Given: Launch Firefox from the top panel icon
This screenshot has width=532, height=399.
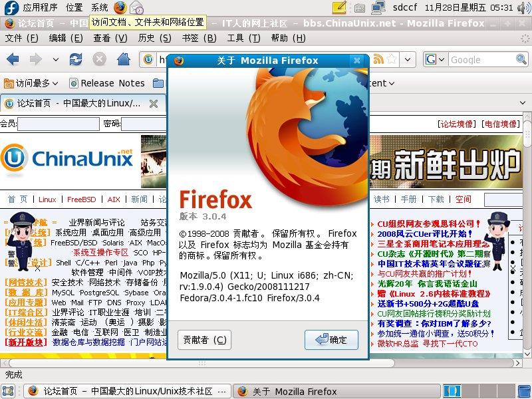Looking at the screenshot, I should click(120, 7).
